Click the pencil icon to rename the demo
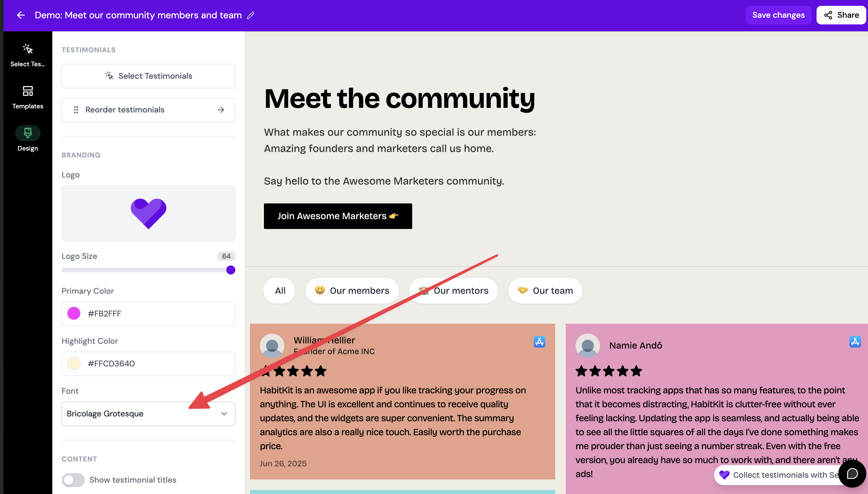Image resolution: width=868 pixels, height=494 pixels. pos(250,15)
